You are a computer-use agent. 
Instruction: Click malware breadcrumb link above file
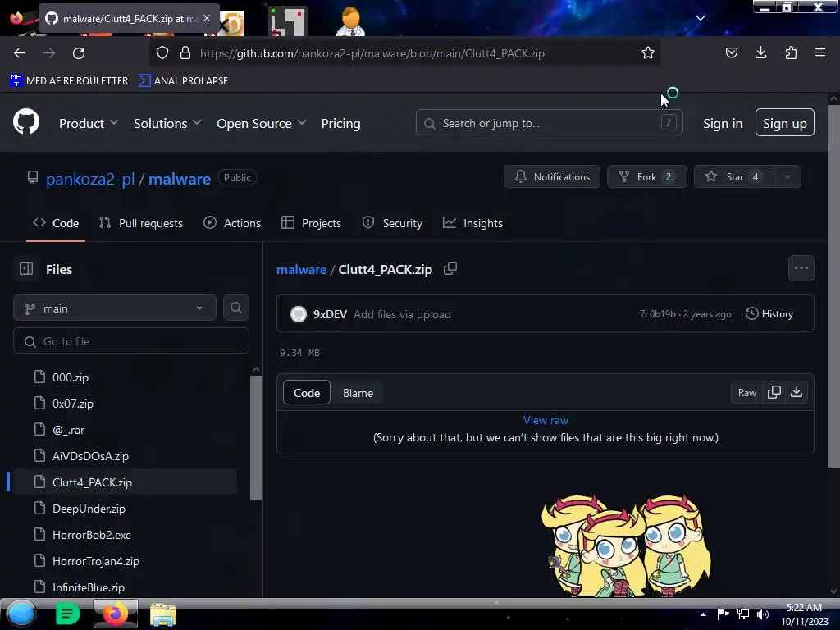[x=301, y=269]
